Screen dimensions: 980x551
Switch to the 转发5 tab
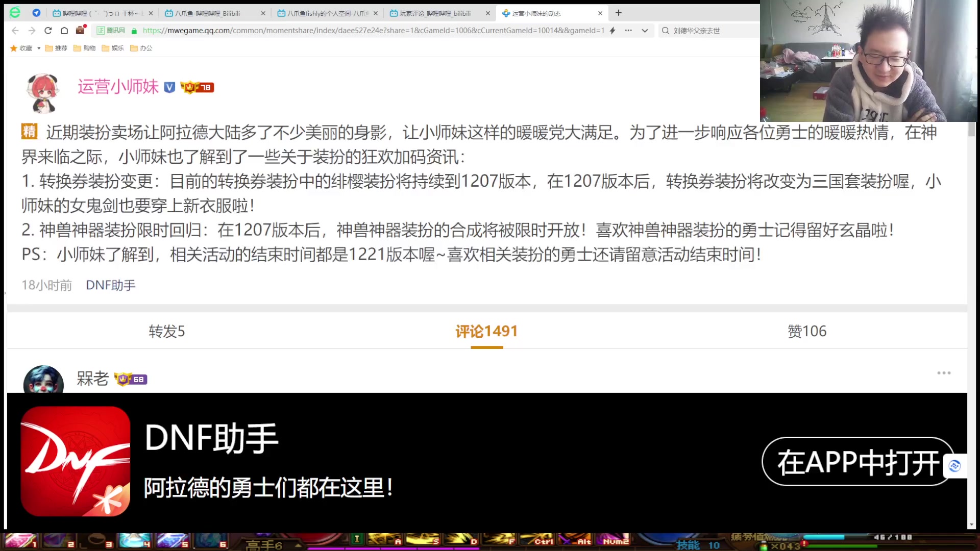[x=167, y=332]
